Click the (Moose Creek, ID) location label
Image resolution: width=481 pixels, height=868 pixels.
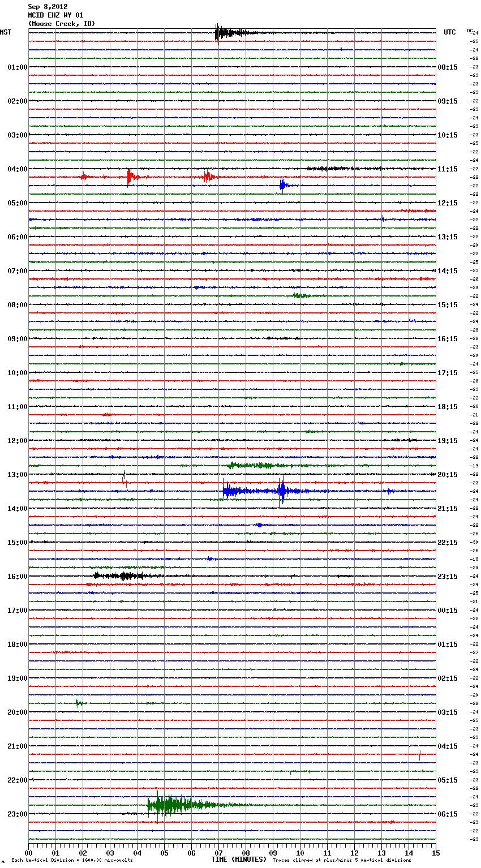coord(61,24)
